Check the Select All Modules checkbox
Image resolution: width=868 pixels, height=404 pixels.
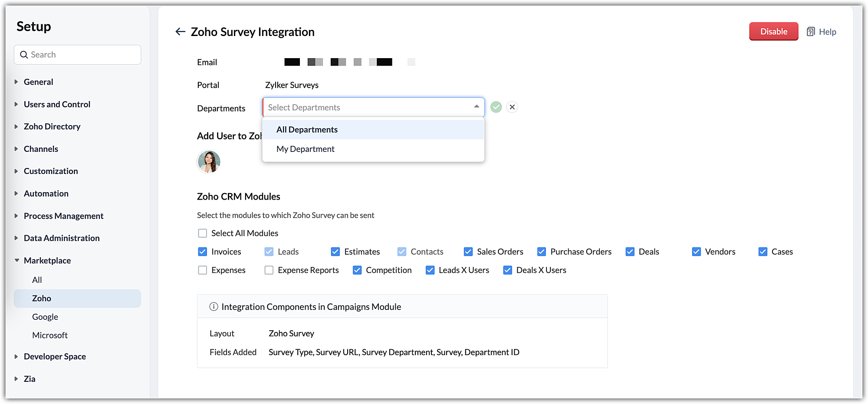click(x=202, y=233)
